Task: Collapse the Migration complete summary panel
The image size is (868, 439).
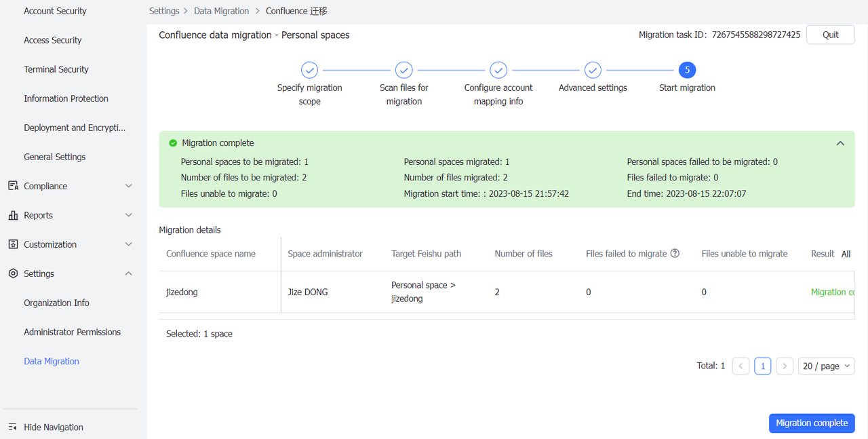Action: pyautogui.click(x=840, y=143)
